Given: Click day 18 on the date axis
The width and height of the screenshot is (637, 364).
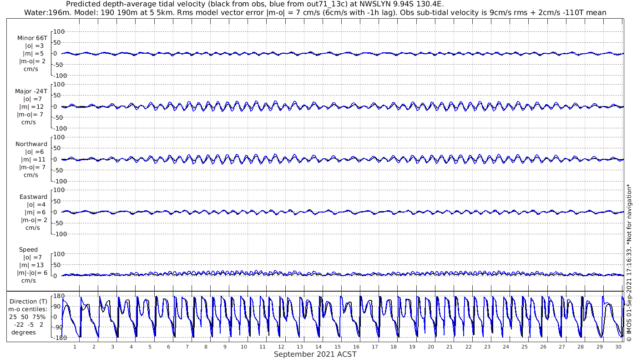Looking at the screenshot, I should 394,347.
